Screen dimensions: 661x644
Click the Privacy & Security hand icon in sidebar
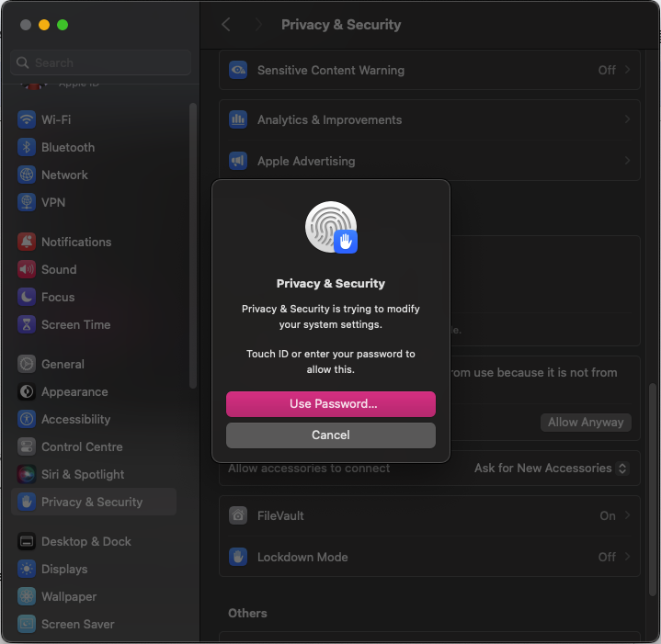point(27,502)
